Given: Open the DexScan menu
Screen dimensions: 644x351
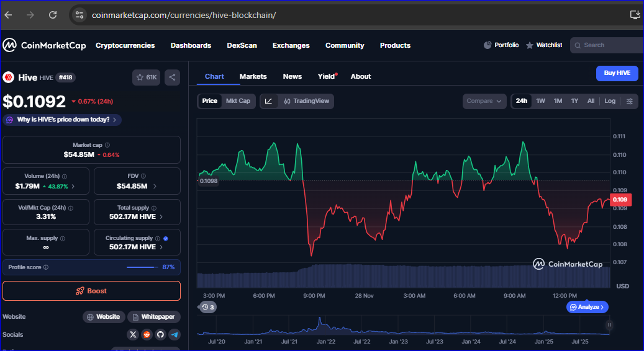Looking at the screenshot, I should [x=242, y=45].
